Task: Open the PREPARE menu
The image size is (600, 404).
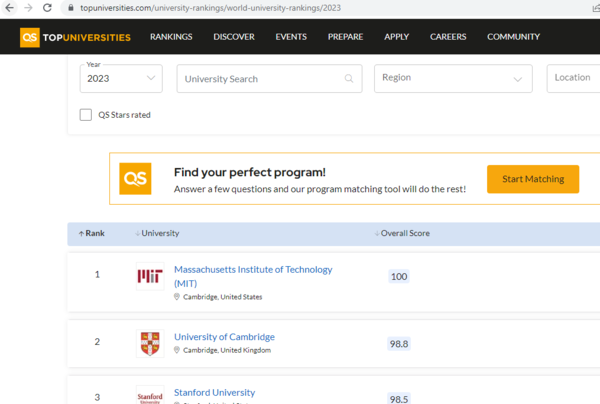Action: point(345,37)
